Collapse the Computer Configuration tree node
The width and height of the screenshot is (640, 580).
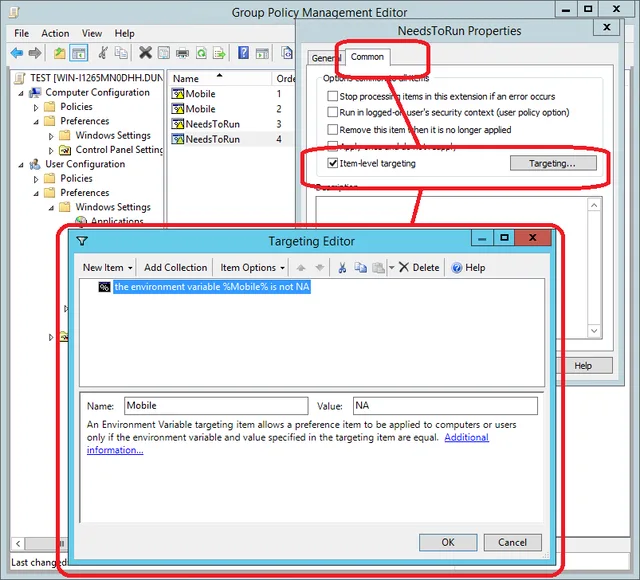coord(21,93)
